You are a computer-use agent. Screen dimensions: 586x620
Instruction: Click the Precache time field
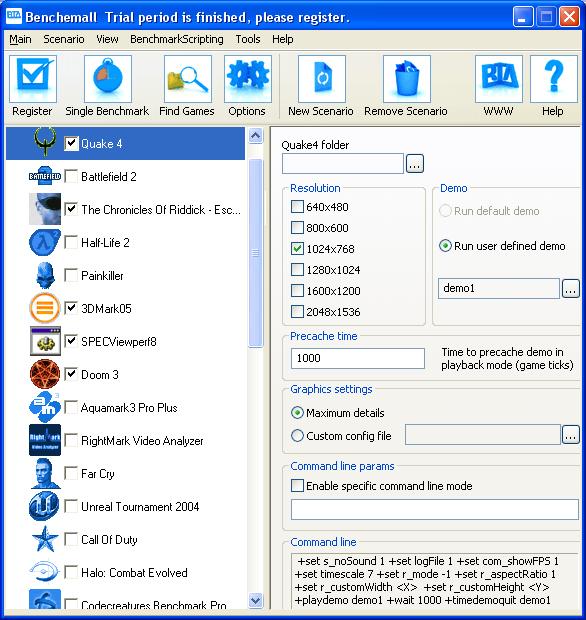(358, 358)
